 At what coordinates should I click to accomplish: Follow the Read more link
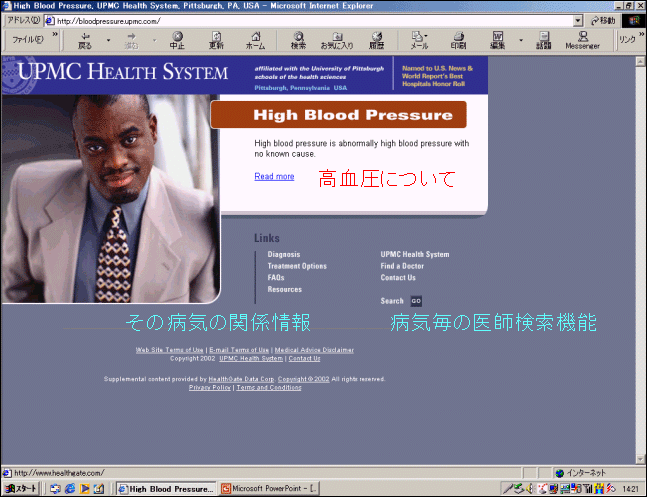pyautogui.click(x=274, y=177)
